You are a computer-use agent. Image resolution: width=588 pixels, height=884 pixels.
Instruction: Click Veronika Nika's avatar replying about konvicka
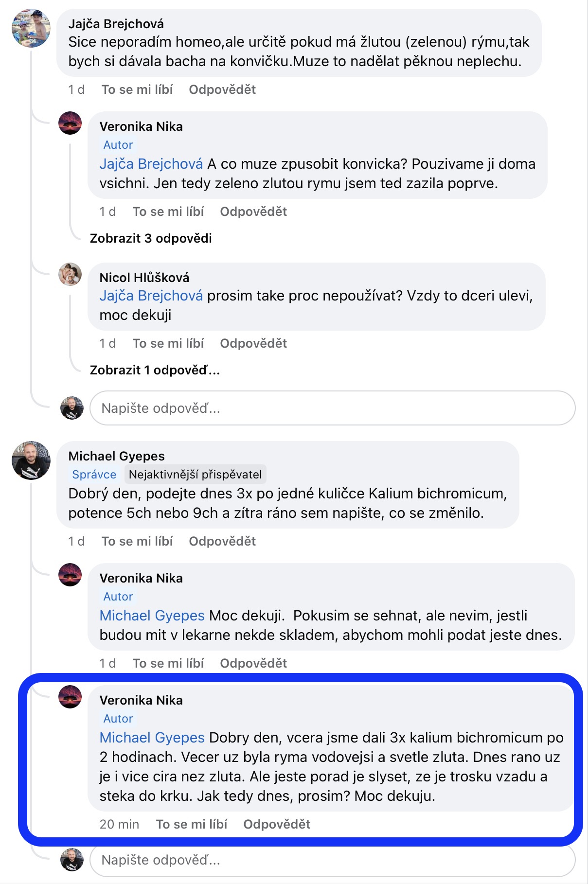[x=70, y=123]
